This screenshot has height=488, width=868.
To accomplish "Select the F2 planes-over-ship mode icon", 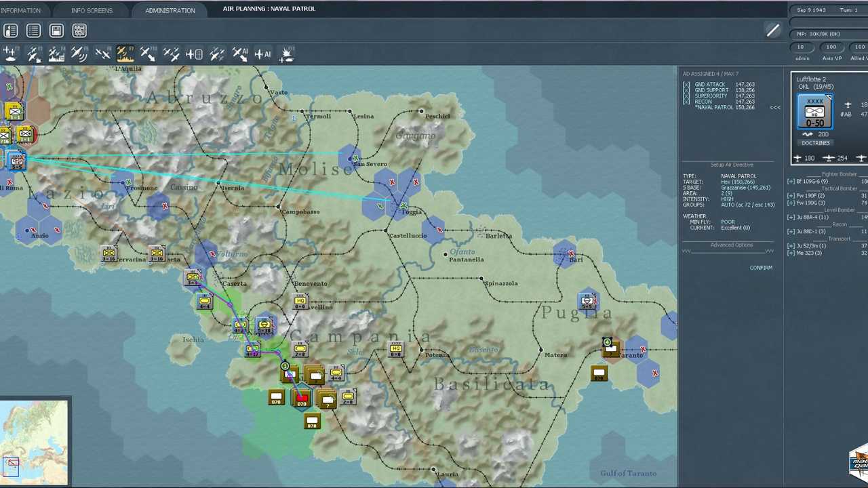I will [x=10, y=54].
